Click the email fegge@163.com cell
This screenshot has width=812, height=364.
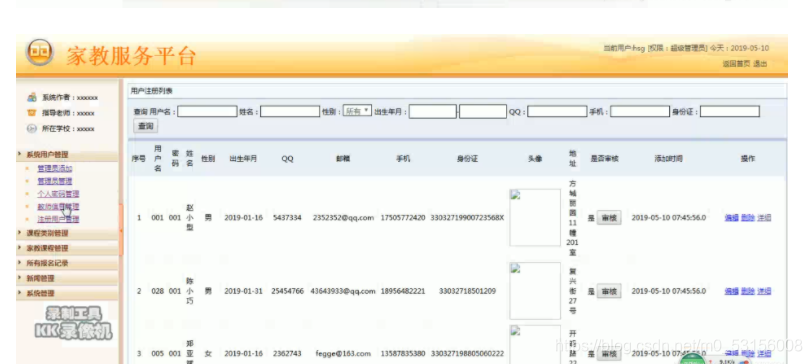(343, 354)
